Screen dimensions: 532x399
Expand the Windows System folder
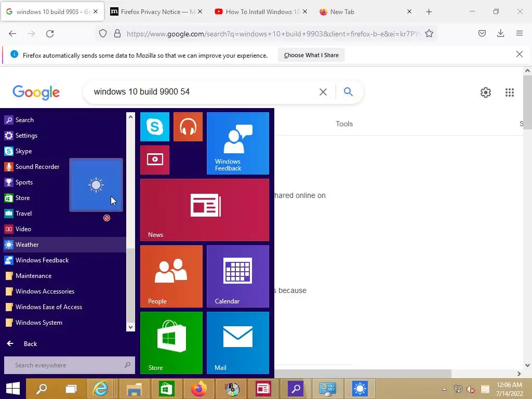64,323
